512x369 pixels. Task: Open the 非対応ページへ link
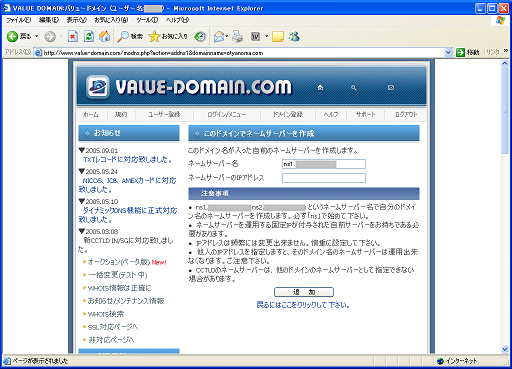pyautogui.click(x=111, y=340)
